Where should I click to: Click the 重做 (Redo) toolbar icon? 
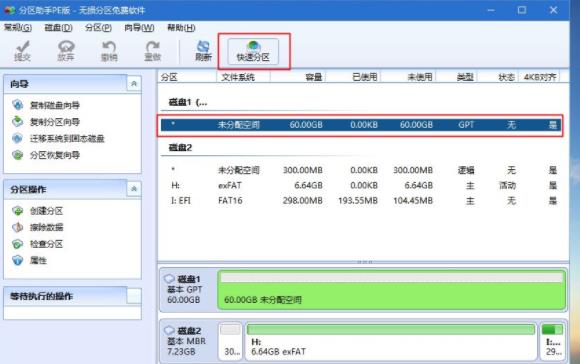tap(152, 47)
